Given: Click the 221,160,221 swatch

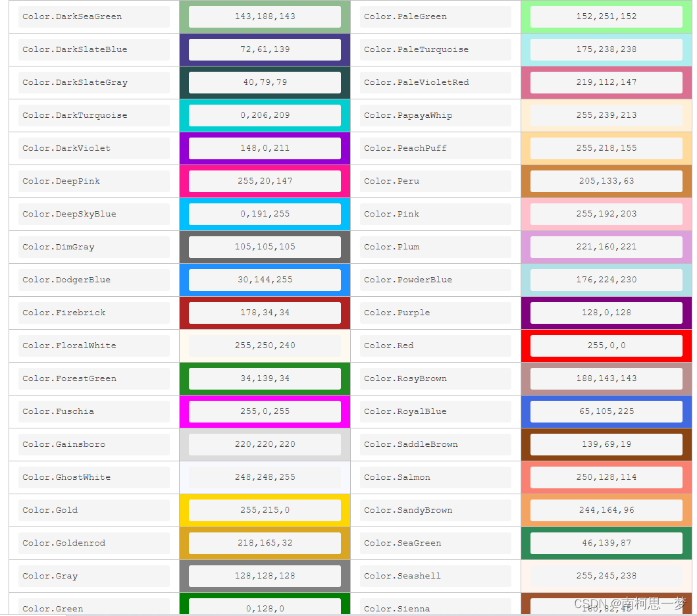Looking at the screenshot, I should click(x=606, y=247).
